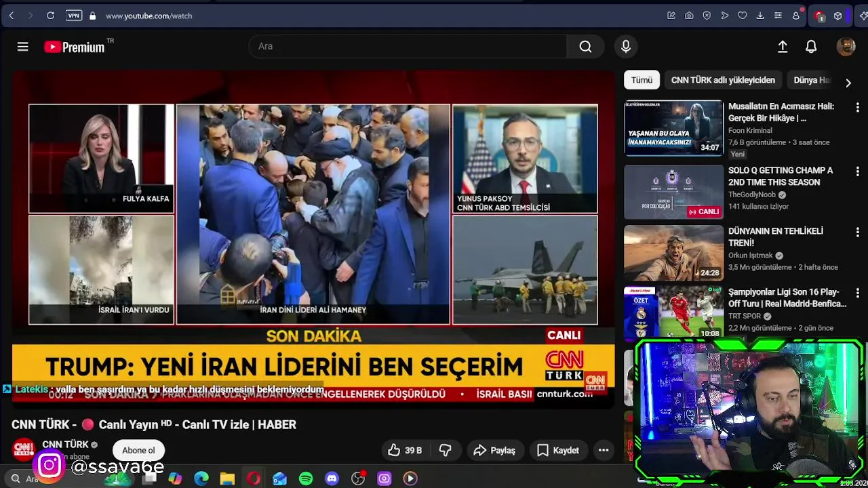Open more actions ellipsis under video

pos(604,450)
